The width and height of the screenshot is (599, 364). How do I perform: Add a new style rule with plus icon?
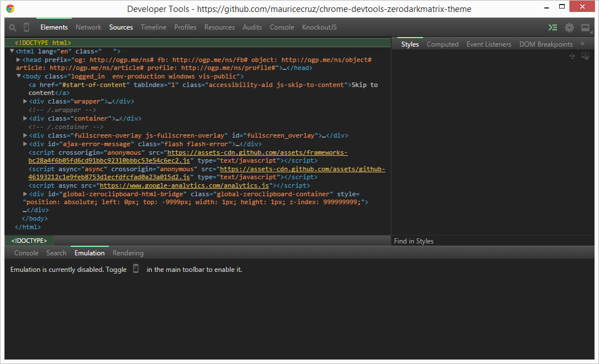[572, 56]
